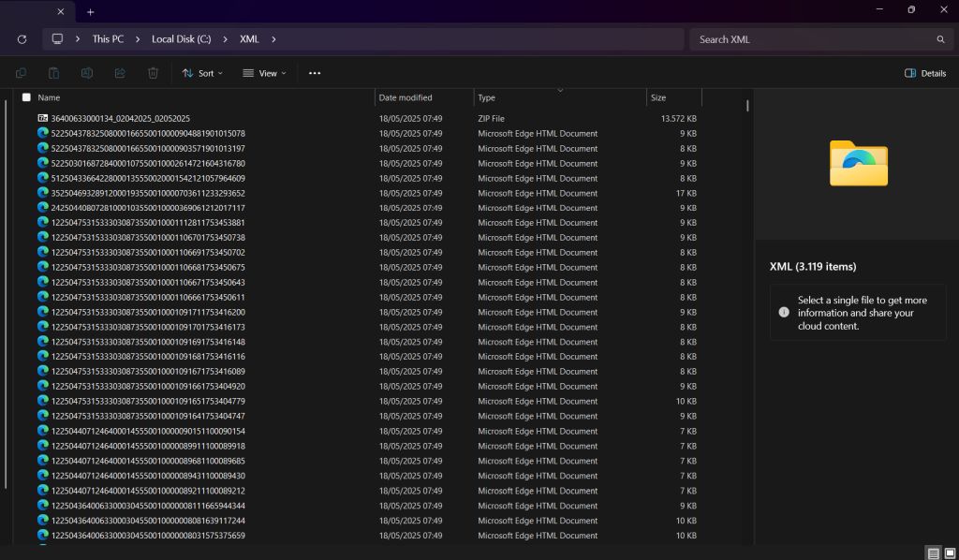Go to Local Disk (C:) in the breadcrumb
The width and height of the screenshot is (959, 560).
click(181, 39)
